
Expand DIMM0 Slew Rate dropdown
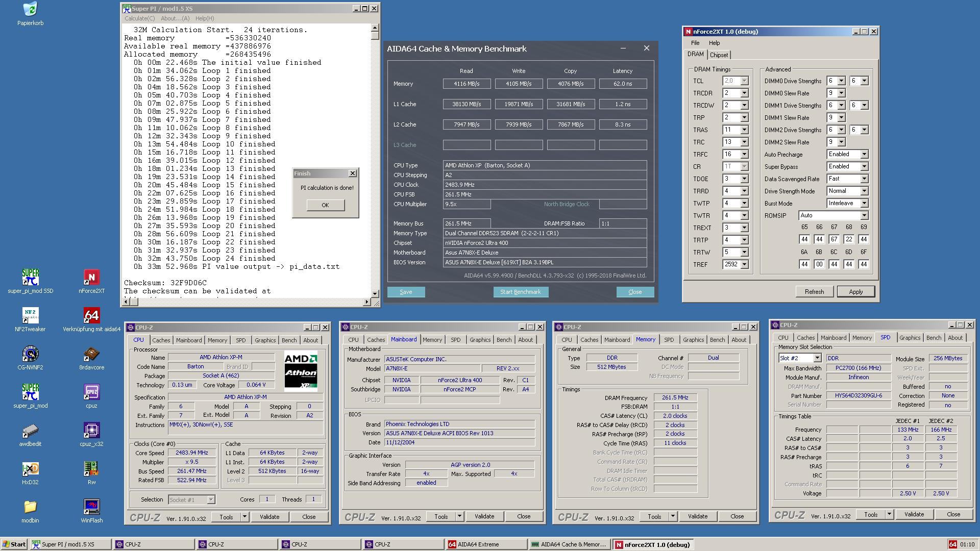click(841, 93)
